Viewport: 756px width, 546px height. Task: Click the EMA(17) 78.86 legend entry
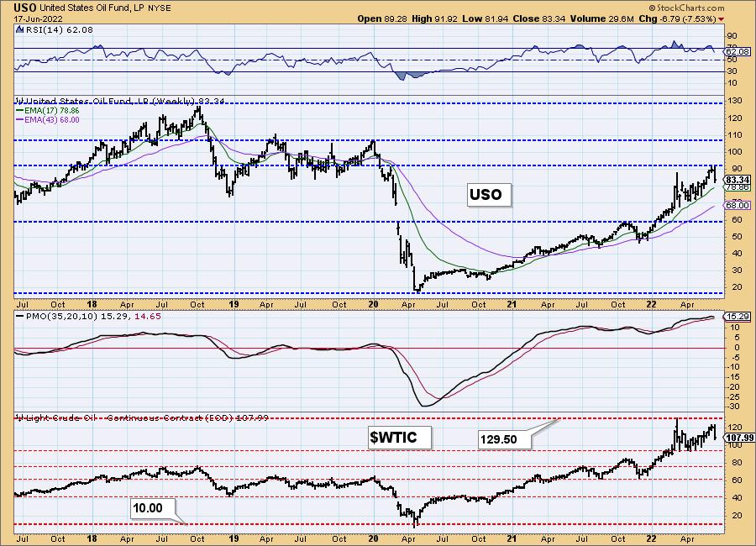pos(48,110)
